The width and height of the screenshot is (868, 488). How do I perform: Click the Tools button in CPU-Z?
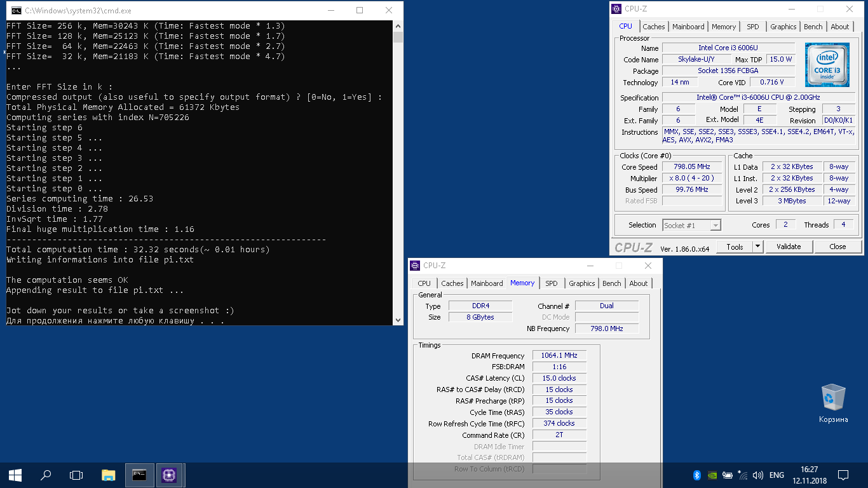[735, 247]
